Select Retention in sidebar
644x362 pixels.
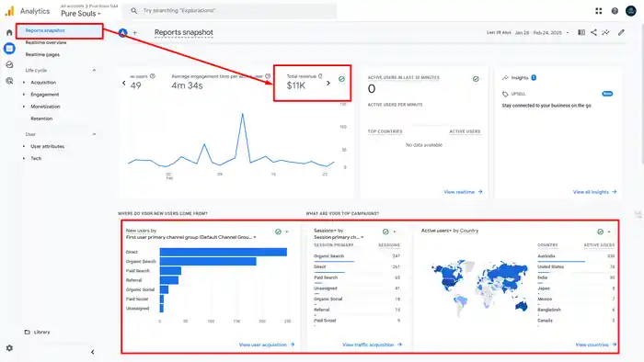point(41,119)
